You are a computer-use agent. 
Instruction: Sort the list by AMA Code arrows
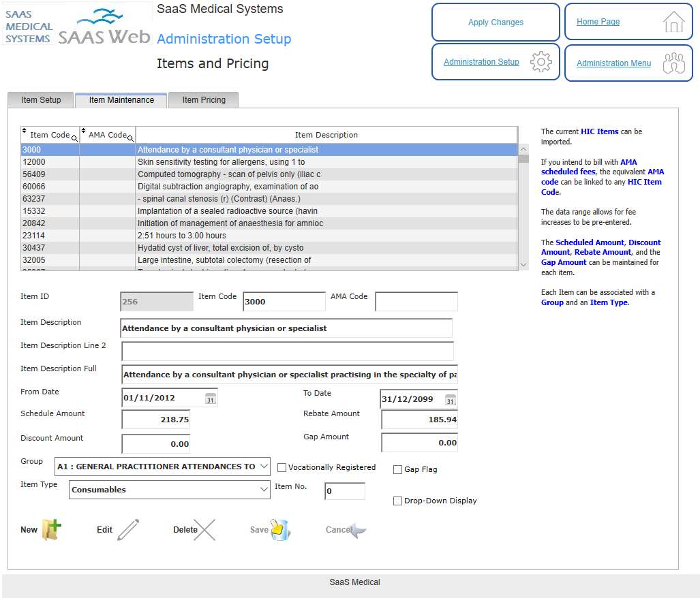[83, 131]
